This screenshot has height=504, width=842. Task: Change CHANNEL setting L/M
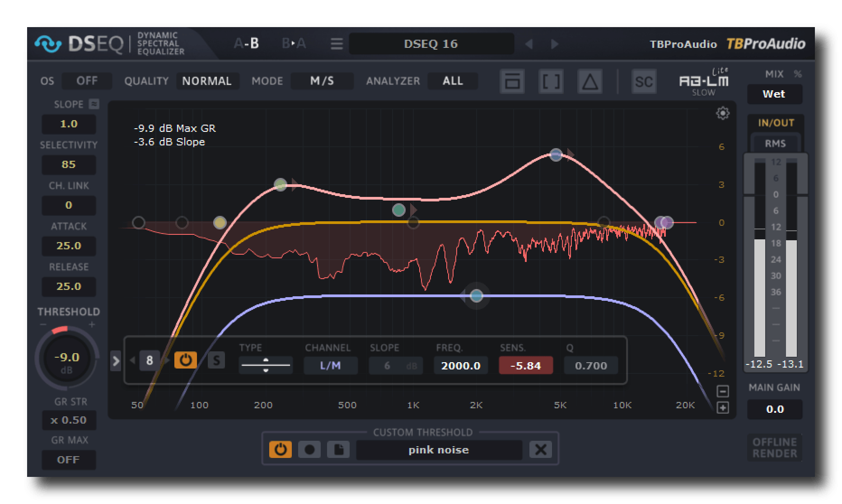click(x=331, y=365)
